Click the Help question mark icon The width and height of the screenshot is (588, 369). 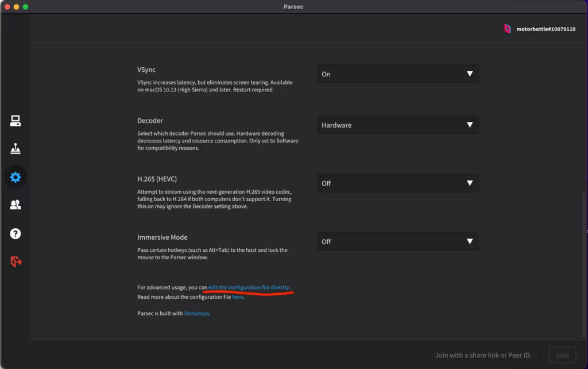coord(16,233)
